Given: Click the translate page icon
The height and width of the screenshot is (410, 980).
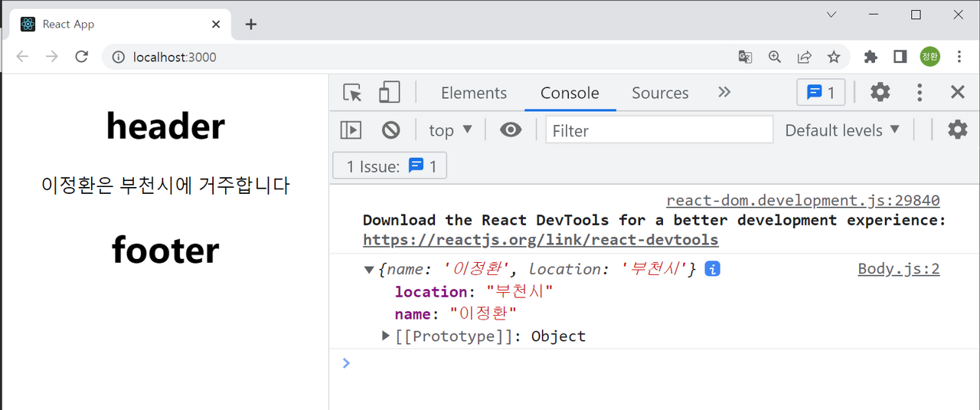Looking at the screenshot, I should pyautogui.click(x=745, y=57).
